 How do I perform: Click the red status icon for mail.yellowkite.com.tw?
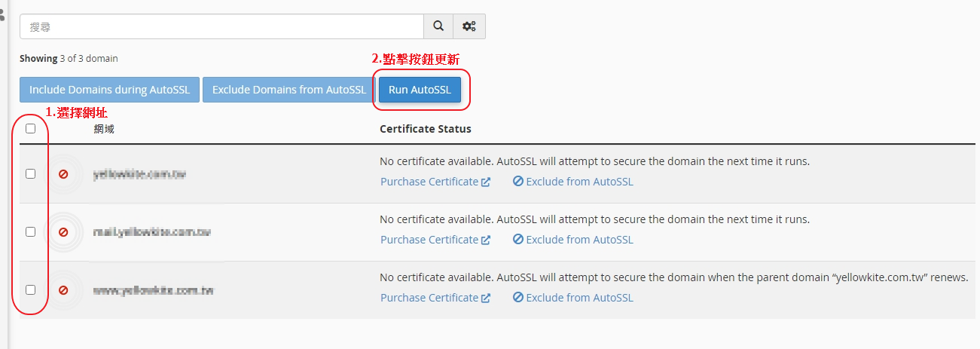tap(63, 232)
